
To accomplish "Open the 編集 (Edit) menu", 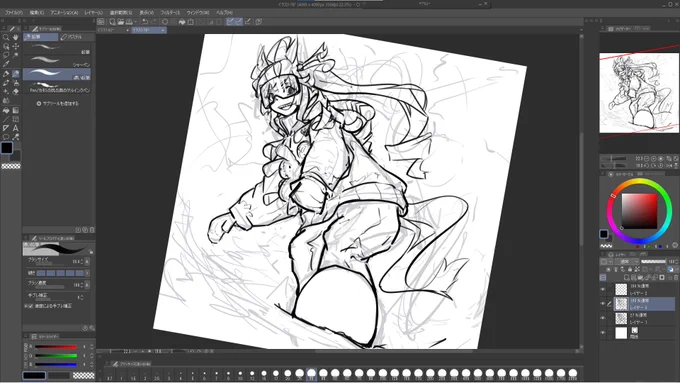I will tap(37, 13).
